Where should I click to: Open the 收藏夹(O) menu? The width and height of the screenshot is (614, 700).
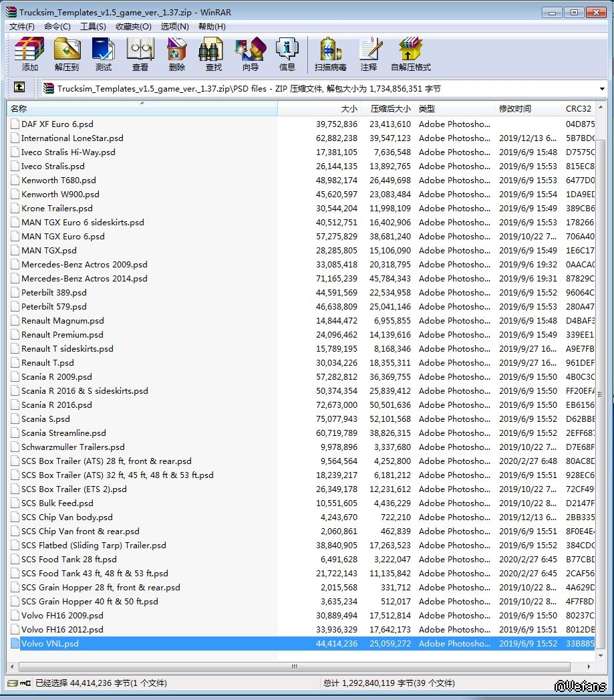click(134, 27)
